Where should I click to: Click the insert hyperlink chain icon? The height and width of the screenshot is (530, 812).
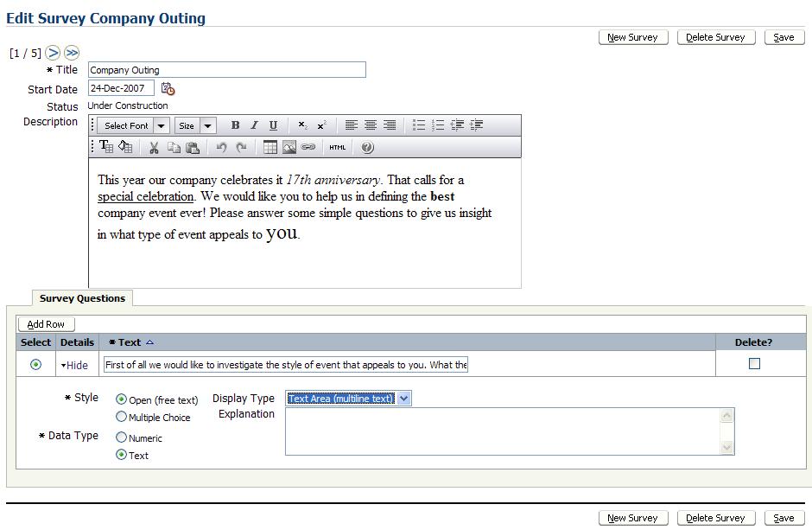click(x=308, y=148)
